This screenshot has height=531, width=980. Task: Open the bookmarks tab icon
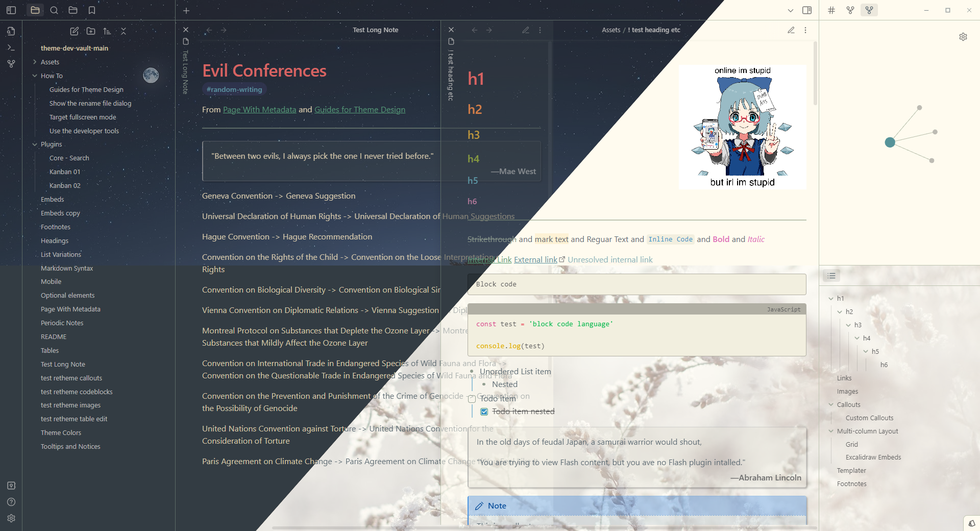point(92,10)
